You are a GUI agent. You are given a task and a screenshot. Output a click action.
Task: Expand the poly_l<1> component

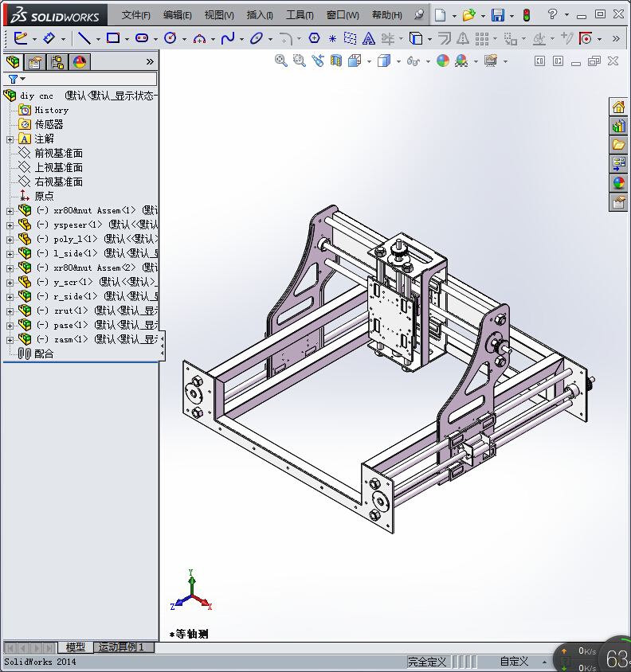pyautogui.click(x=10, y=240)
